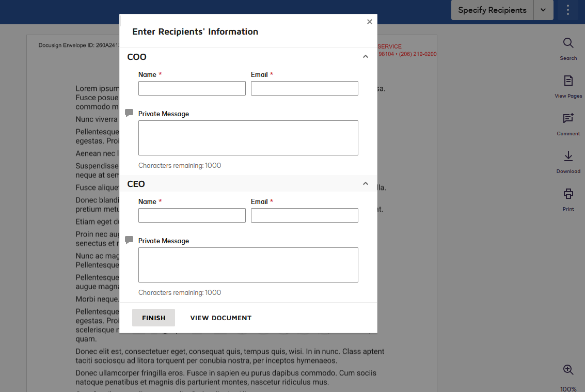
Task: Focus the CEO Private Message box
Action: pos(248,265)
